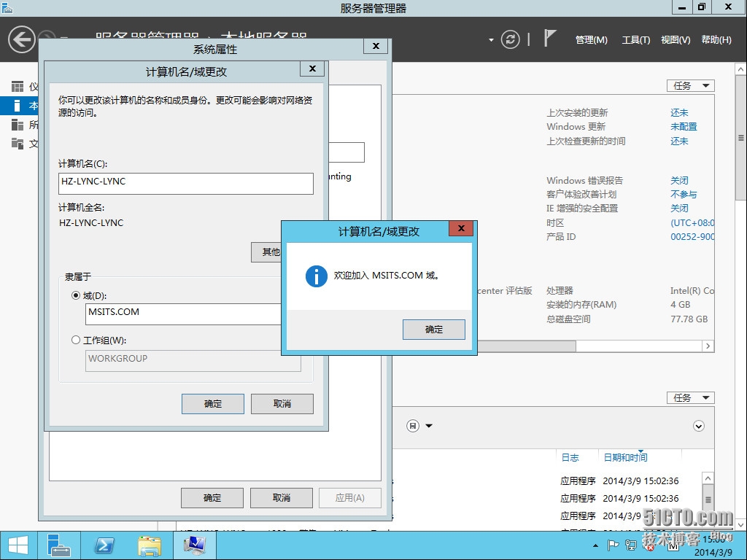
Task: Close the 系统属性 window
Action: point(376,46)
